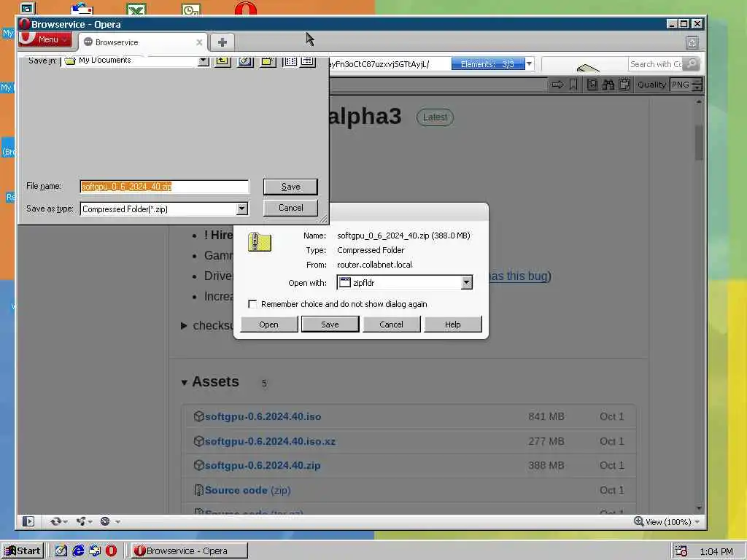Launch Internet Explorer from quick launch
Image resolution: width=747 pixels, height=560 pixels.
78,551
